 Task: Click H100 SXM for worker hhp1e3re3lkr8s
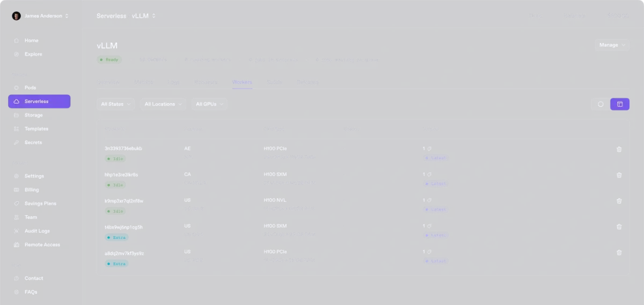point(275,174)
